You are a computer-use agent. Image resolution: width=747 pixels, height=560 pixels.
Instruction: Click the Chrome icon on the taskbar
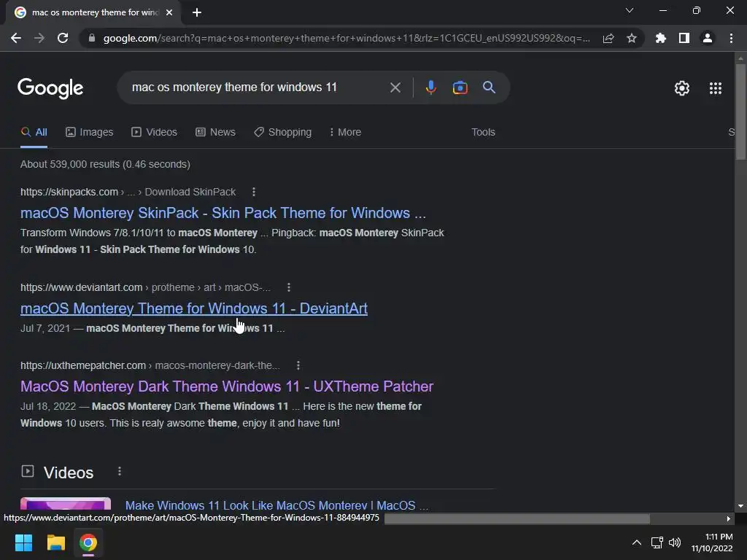(x=88, y=542)
